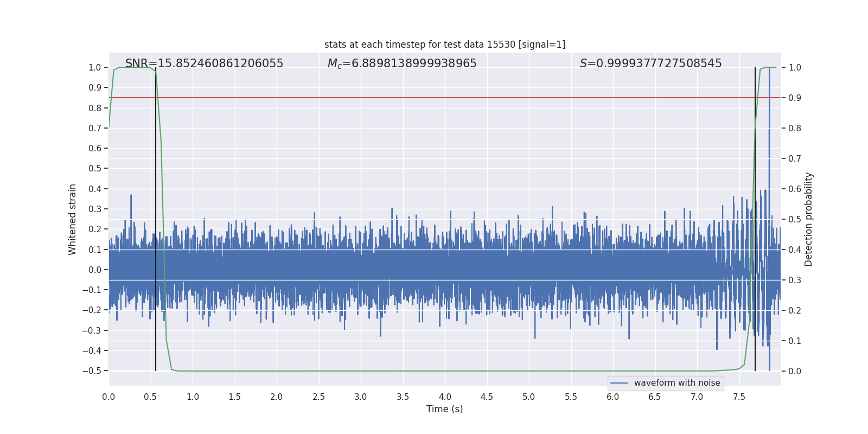This screenshot has width=868, height=434.
Task: Click the 0.0 tick label on time axis
Action: coord(108,397)
